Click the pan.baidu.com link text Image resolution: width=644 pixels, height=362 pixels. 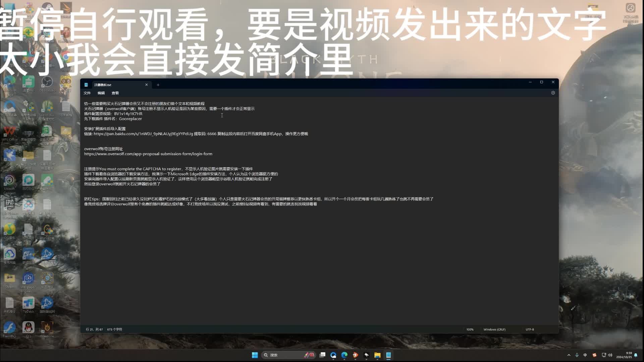(143, 134)
